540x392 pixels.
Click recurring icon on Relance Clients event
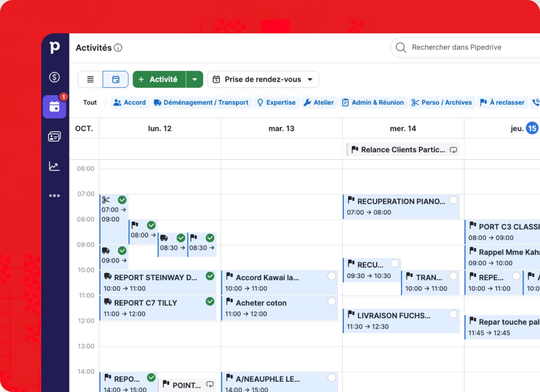(453, 150)
